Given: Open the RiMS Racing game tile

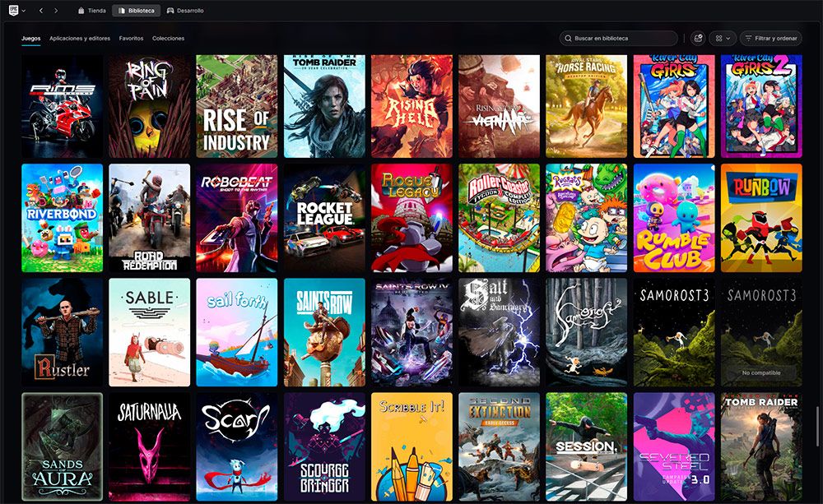Looking at the screenshot, I should (x=62, y=106).
